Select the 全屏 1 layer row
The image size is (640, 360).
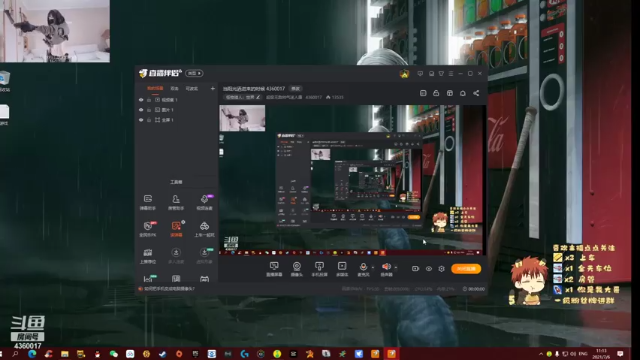176,120
